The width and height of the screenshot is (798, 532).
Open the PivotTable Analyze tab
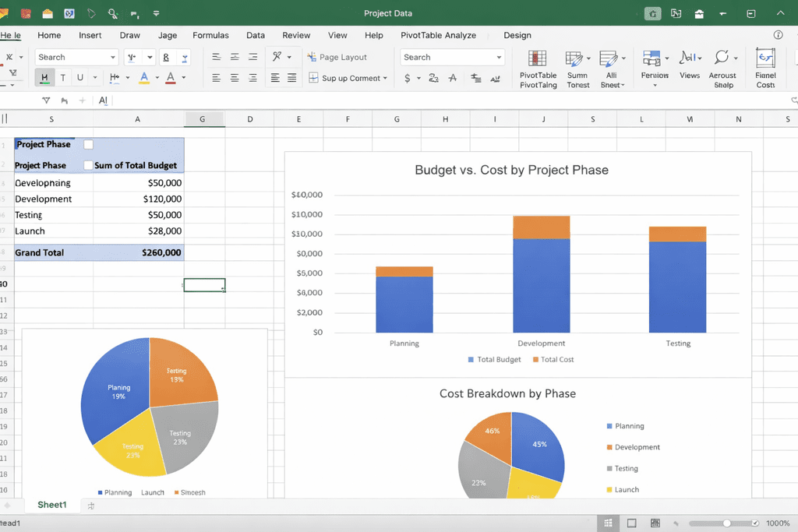coord(438,35)
